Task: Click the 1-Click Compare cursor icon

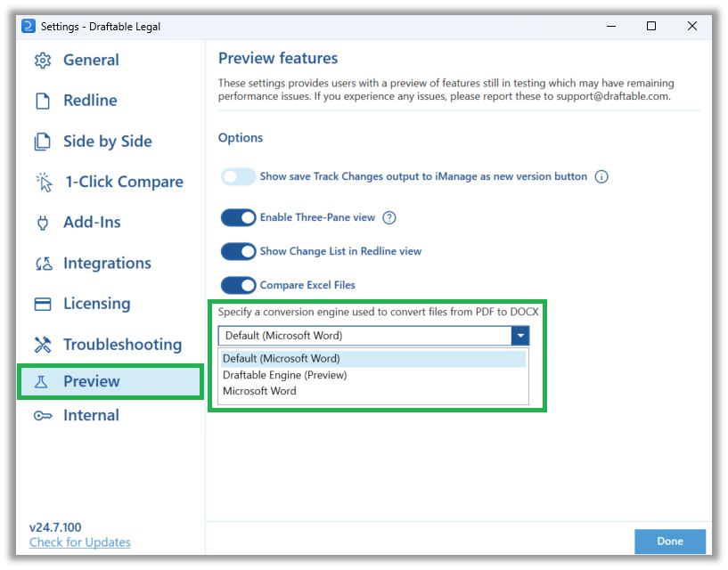Action: coord(44,182)
